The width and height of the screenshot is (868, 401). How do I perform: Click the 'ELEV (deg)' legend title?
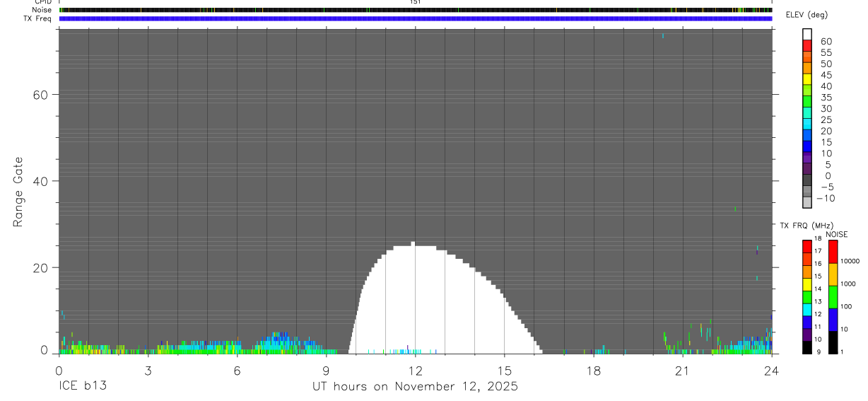tap(807, 16)
